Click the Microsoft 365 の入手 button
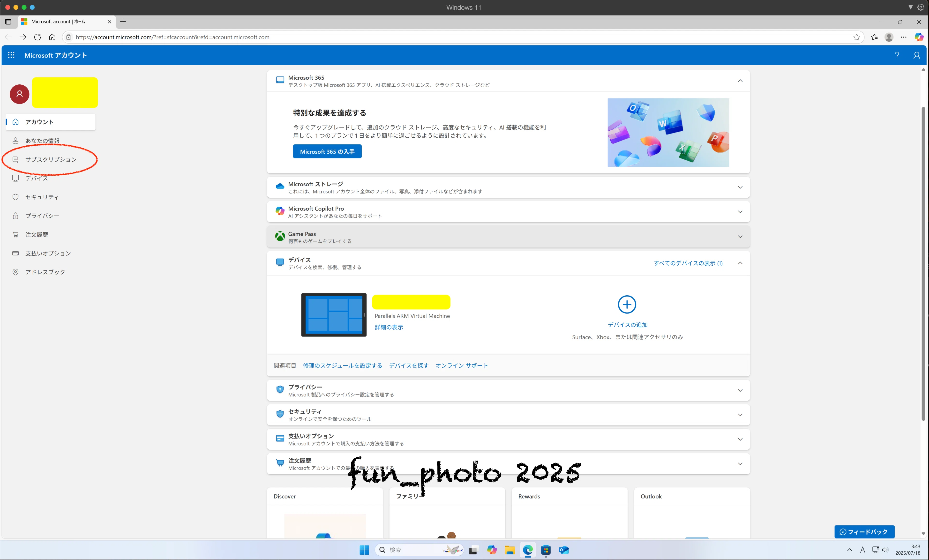The image size is (929, 560). [x=327, y=152]
